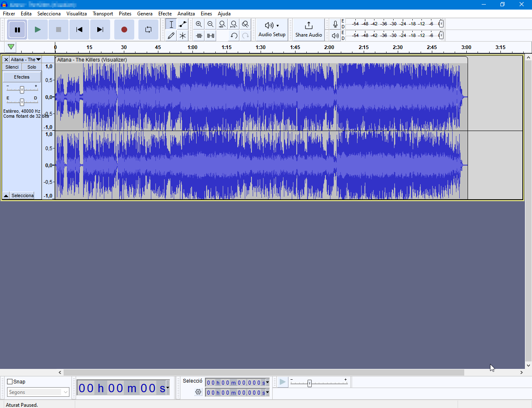Toggle the Loop playback button
The height and width of the screenshot is (408, 532).
click(148, 30)
